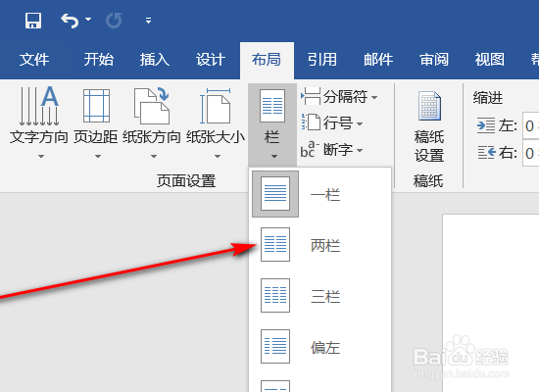Image resolution: width=539 pixels, height=392 pixels.
Task: Switch to the 设计 tab
Action: pyautogui.click(x=211, y=60)
